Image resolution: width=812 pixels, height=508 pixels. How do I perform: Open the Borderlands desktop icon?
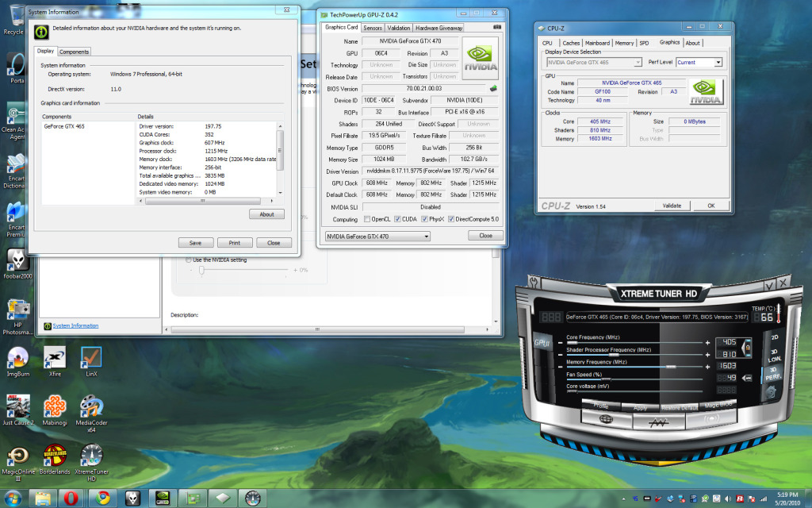coord(54,456)
